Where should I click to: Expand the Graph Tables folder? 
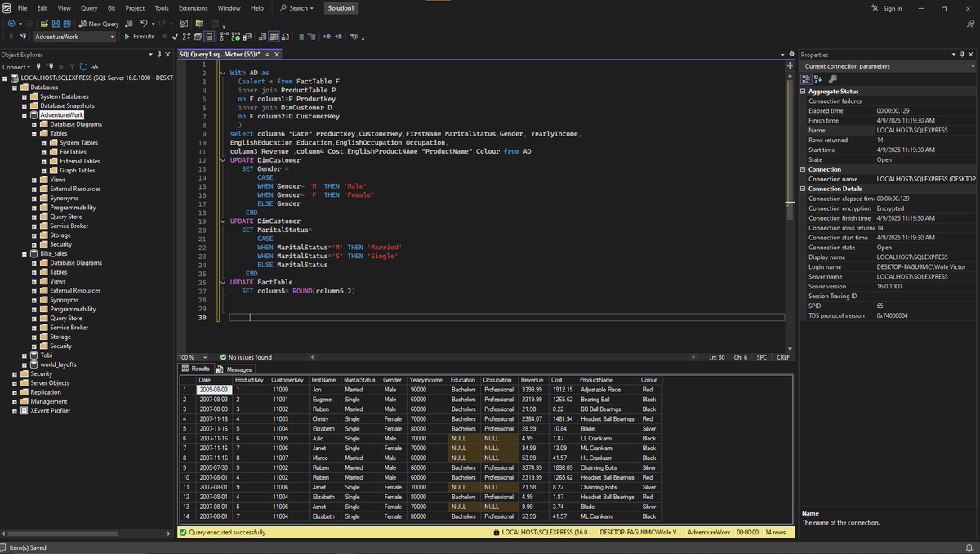pyautogui.click(x=44, y=171)
